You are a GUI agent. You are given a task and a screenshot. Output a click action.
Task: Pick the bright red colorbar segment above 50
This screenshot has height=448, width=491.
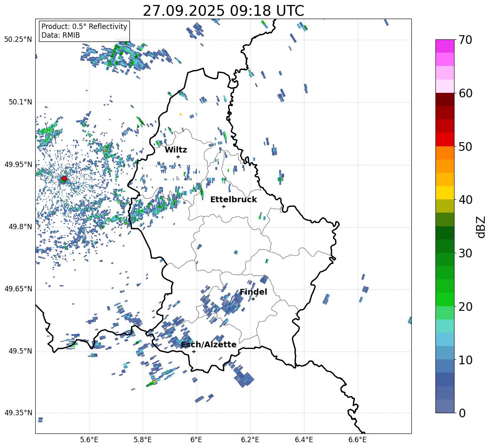click(445, 139)
